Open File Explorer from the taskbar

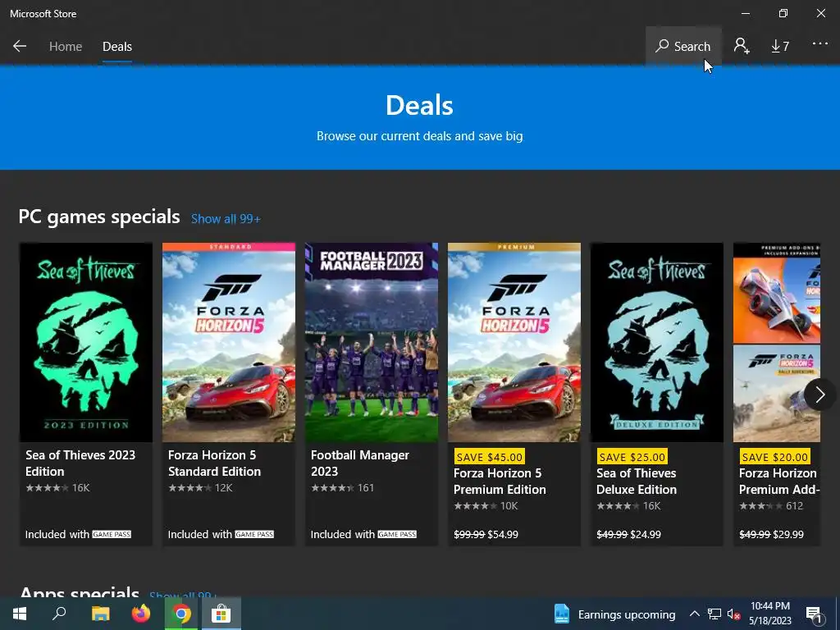pos(100,614)
